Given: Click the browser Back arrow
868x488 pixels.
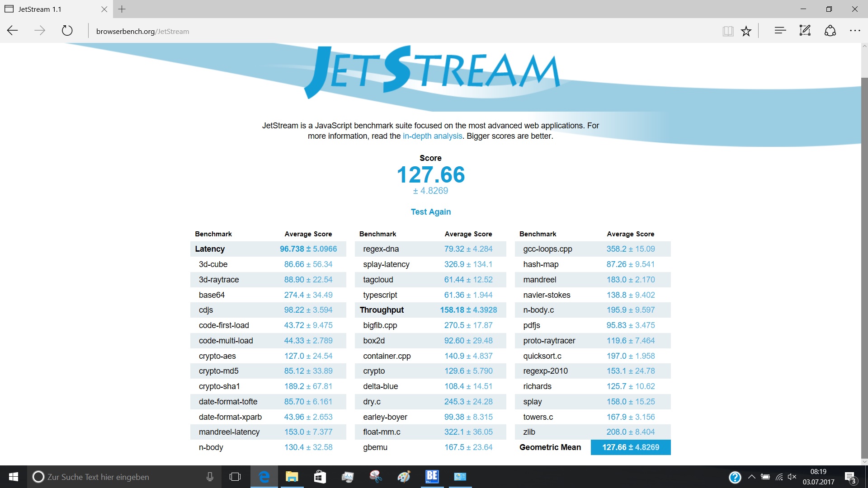Looking at the screenshot, I should tap(13, 31).
